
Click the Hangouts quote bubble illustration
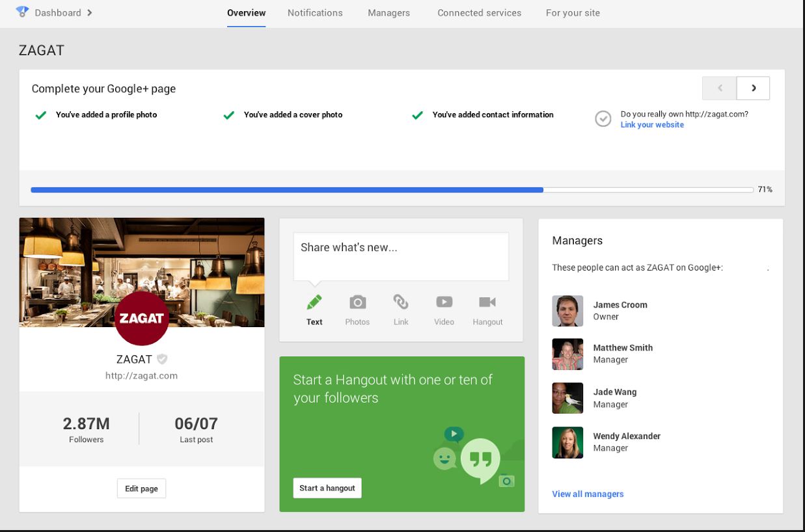[480, 460]
